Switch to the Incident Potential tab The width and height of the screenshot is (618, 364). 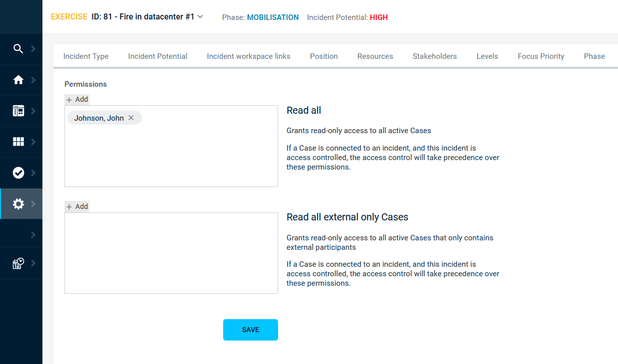(x=158, y=56)
